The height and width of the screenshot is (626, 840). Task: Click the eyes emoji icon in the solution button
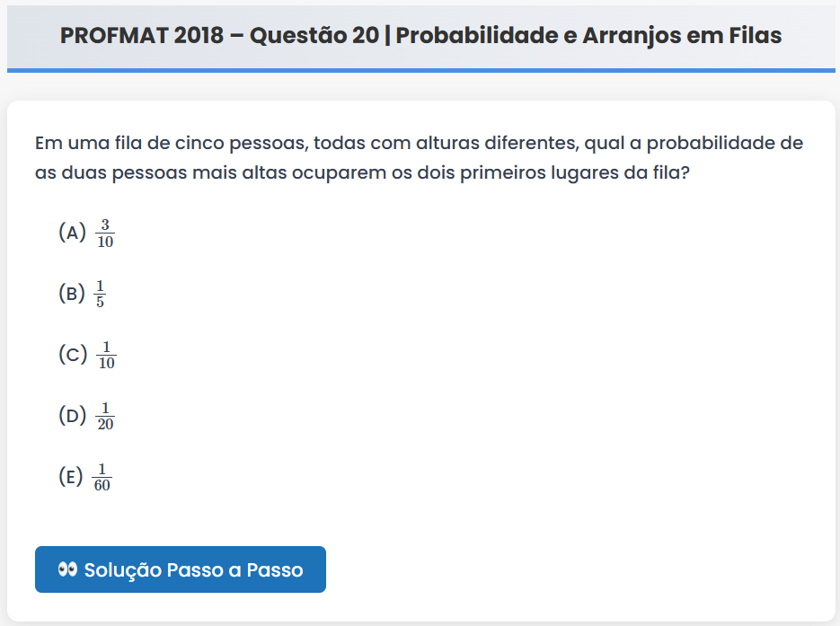coord(67,569)
